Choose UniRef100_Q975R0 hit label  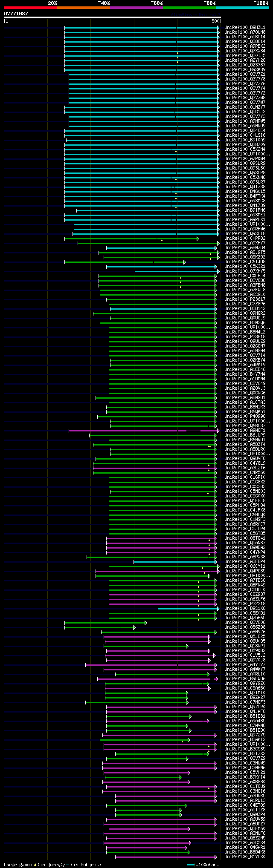245,707
